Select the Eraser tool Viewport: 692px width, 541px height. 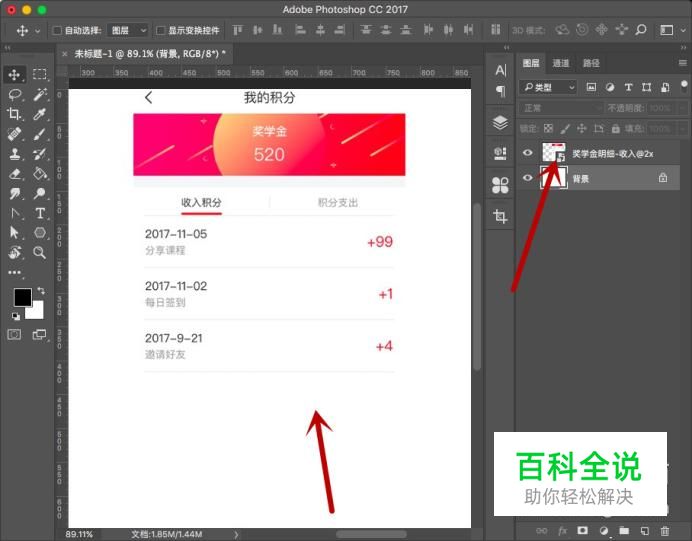tap(14, 173)
